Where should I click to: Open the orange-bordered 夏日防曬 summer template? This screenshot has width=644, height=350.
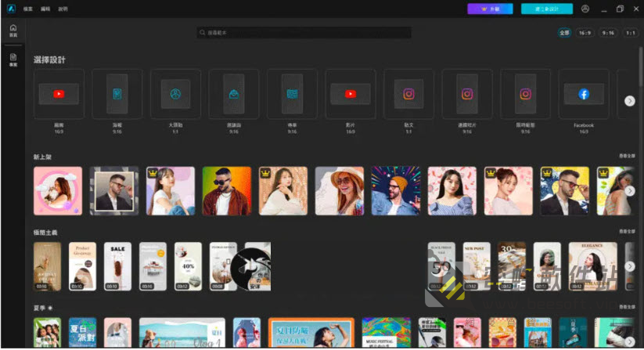tap(311, 332)
